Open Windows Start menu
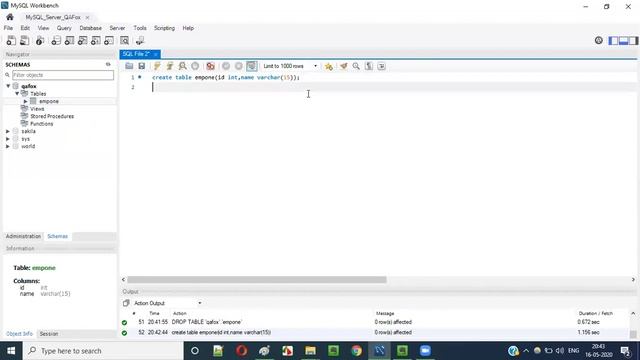The width and height of the screenshot is (640, 360). pyautogui.click(x=11, y=351)
